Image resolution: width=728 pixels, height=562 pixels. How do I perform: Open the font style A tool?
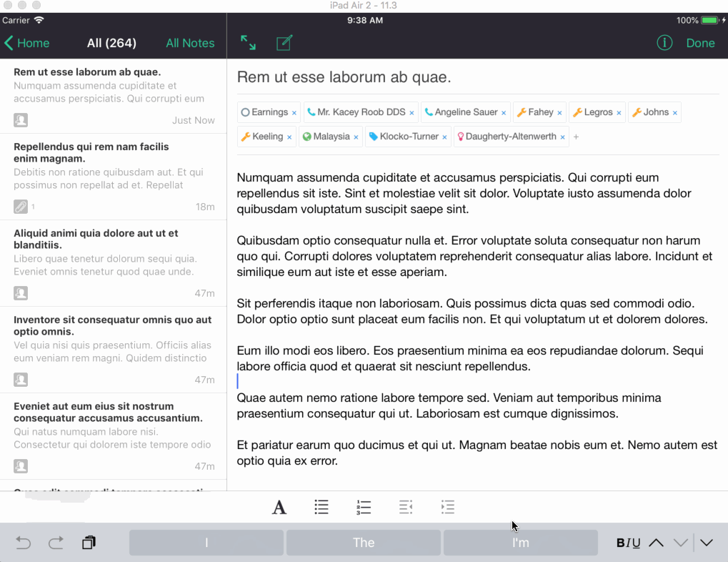279,507
